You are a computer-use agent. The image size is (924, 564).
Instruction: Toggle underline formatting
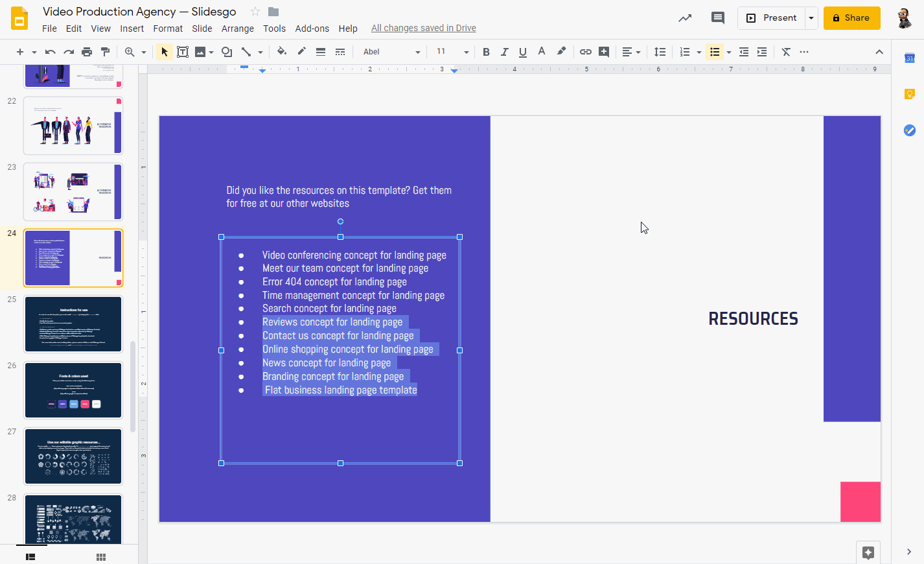coord(523,51)
